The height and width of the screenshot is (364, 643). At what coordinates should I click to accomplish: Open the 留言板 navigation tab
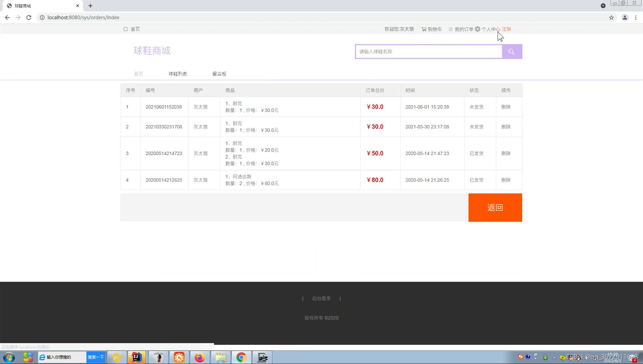[x=219, y=74]
